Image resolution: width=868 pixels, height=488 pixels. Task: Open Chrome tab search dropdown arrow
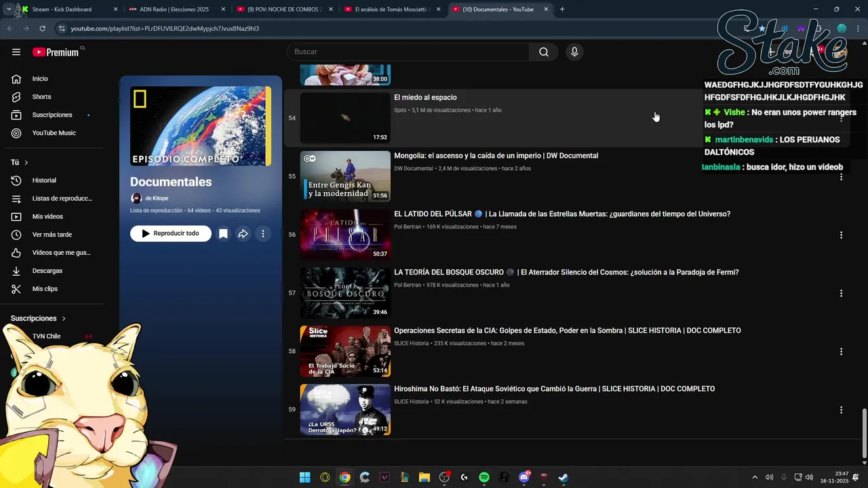(9, 9)
